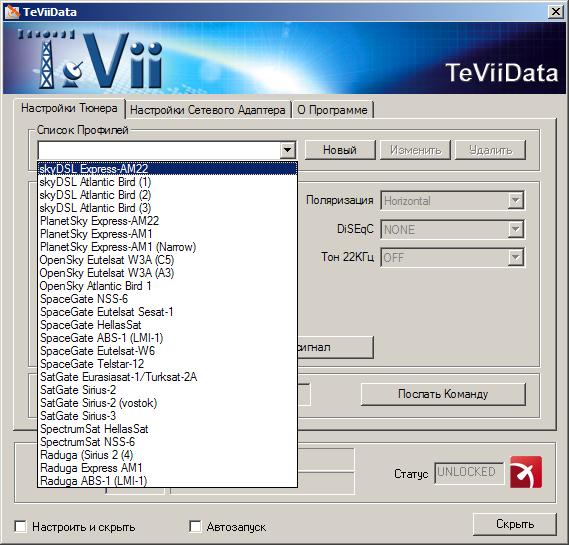Choose SatGate Sirius-3 profile
Screen dimensions: 569x545
167,416
